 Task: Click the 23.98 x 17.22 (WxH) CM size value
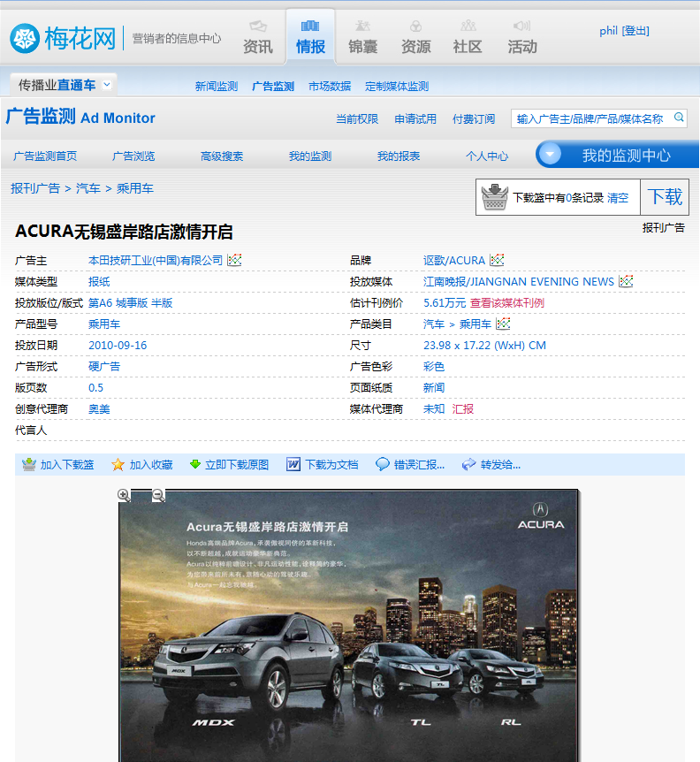(x=485, y=346)
